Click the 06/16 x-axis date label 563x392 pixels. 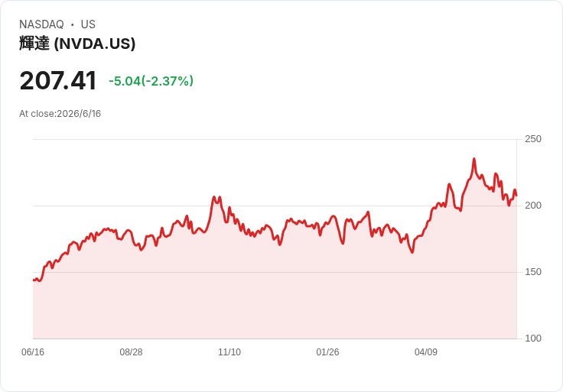(x=33, y=352)
